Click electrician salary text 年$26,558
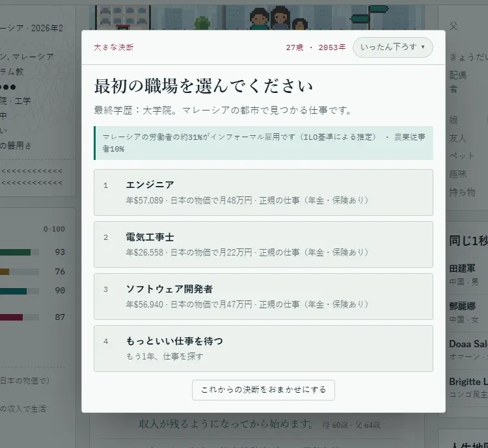 (x=144, y=252)
